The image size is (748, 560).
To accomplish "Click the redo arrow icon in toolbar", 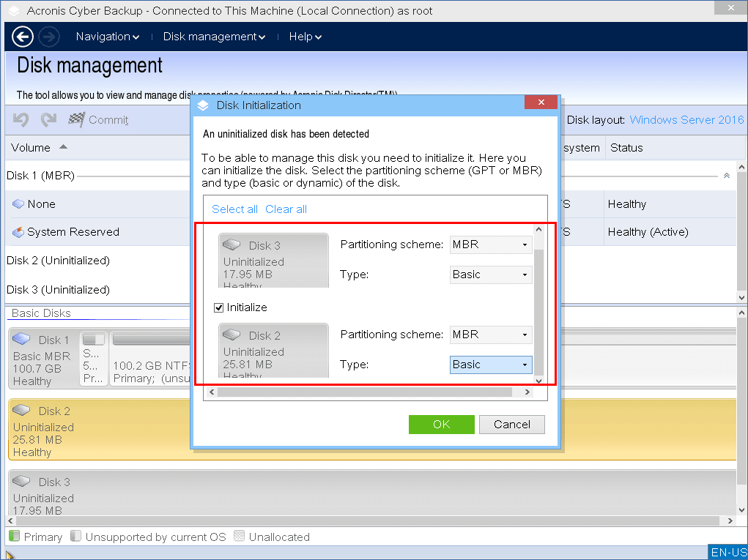I will click(x=48, y=120).
